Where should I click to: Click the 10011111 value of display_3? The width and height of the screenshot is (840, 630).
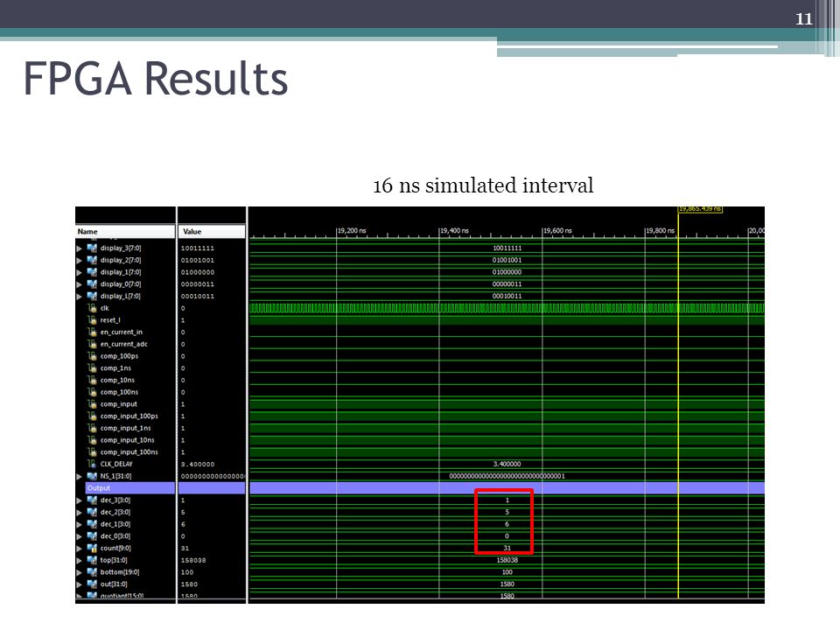click(197, 248)
